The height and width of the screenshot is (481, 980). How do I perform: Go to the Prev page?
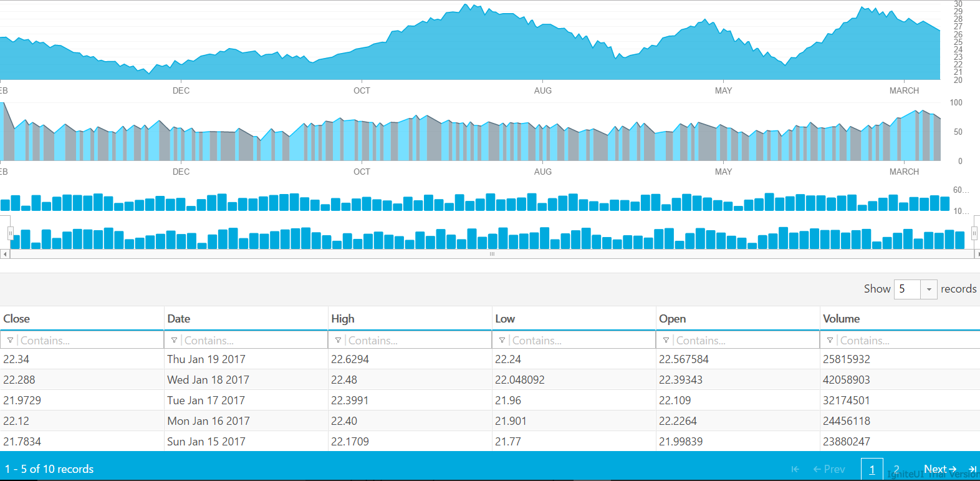point(829,469)
